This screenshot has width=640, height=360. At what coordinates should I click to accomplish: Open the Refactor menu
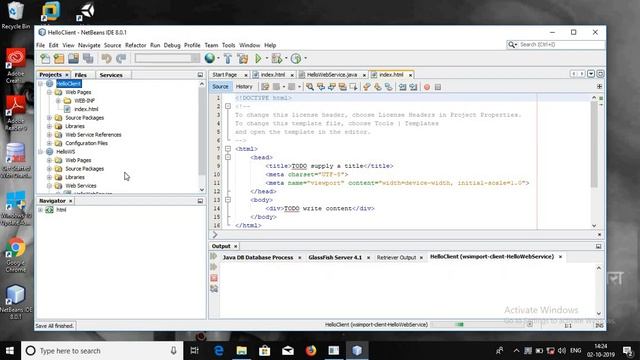point(136,45)
